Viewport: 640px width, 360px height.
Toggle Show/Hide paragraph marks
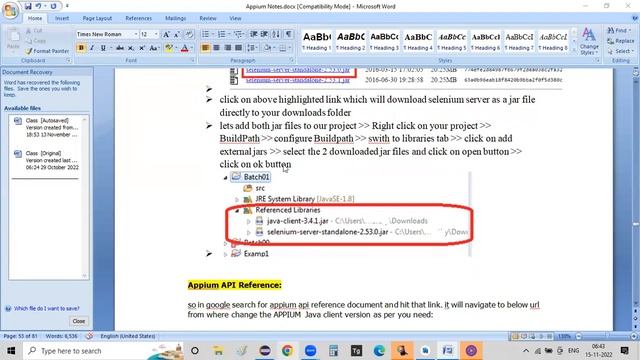[x=289, y=35]
